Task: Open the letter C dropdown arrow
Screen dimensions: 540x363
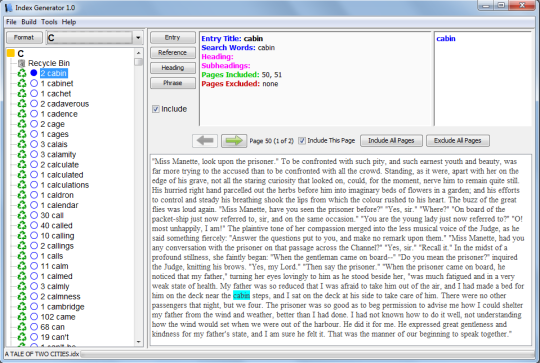Action: point(138,38)
